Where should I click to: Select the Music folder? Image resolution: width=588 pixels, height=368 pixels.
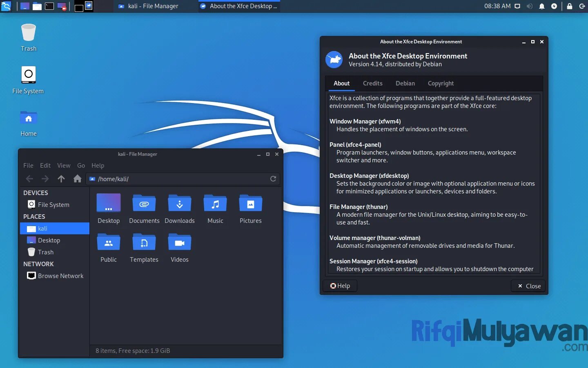(x=215, y=209)
